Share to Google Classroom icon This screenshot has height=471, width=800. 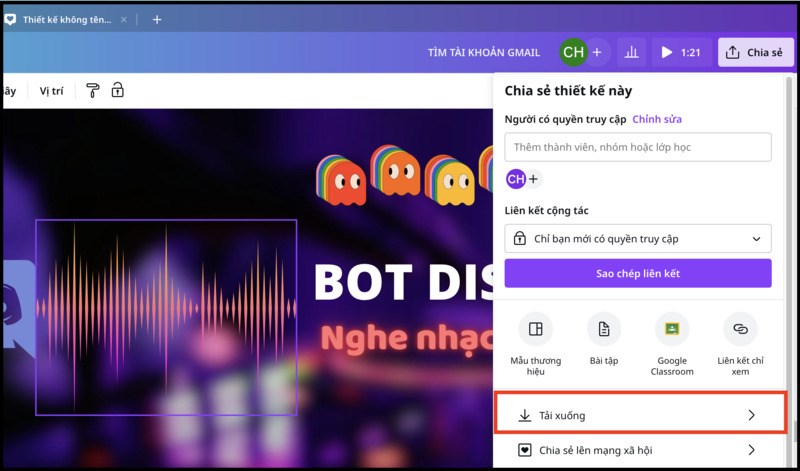(x=672, y=329)
